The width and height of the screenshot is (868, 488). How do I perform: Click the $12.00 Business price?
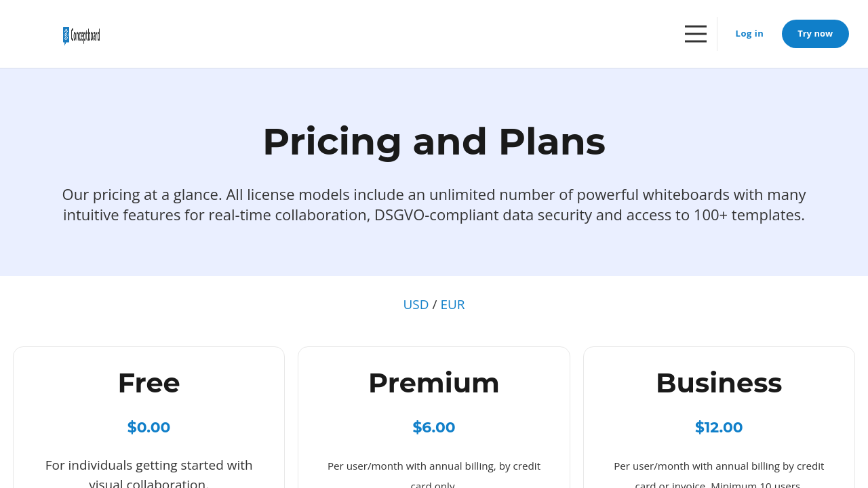click(x=718, y=428)
